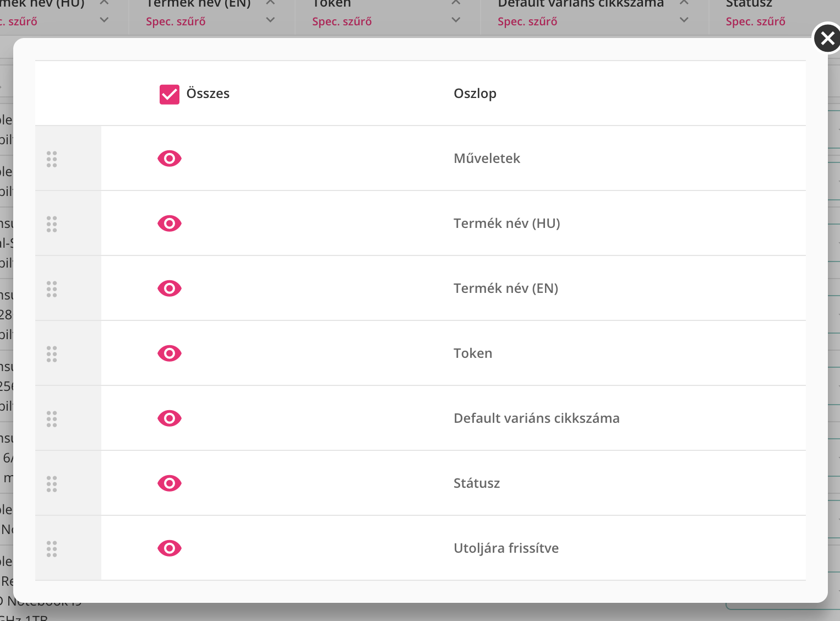The image size is (840, 621).
Task: Hide the Műveletek column via eye icon
Action: coord(169,159)
